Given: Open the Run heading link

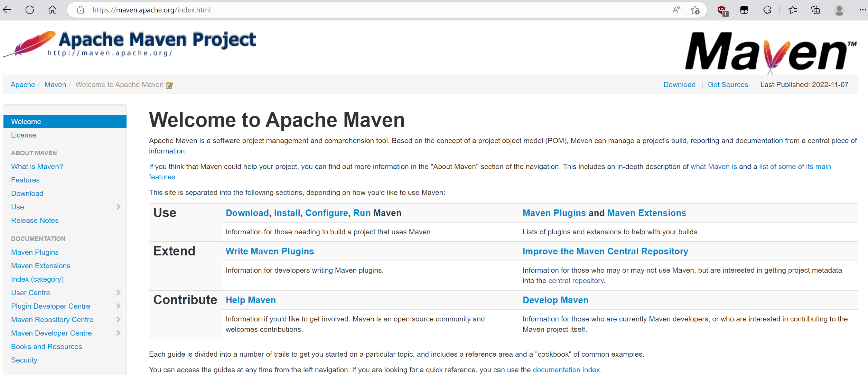Looking at the screenshot, I should (362, 213).
